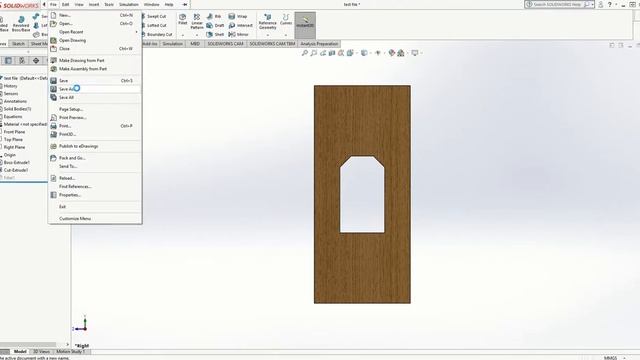This screenshot has height=360, width=640.
Task: Open the Edit menu
Action: point(65,4)
